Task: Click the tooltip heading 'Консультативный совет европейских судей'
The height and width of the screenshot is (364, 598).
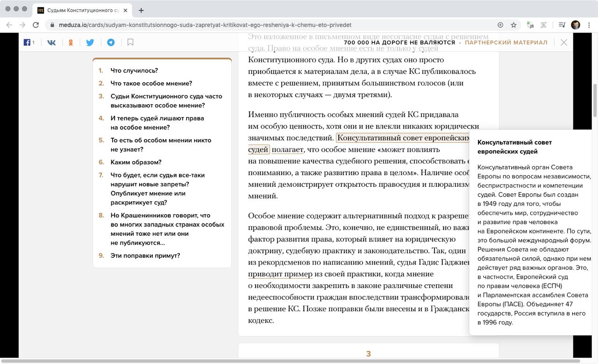Action: 514,147
